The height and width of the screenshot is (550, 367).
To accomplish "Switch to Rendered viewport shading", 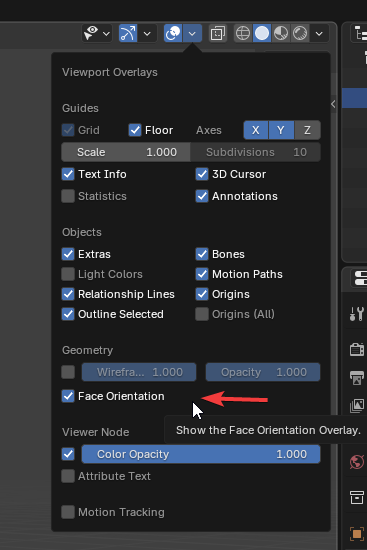I will [x=300, y=33].
